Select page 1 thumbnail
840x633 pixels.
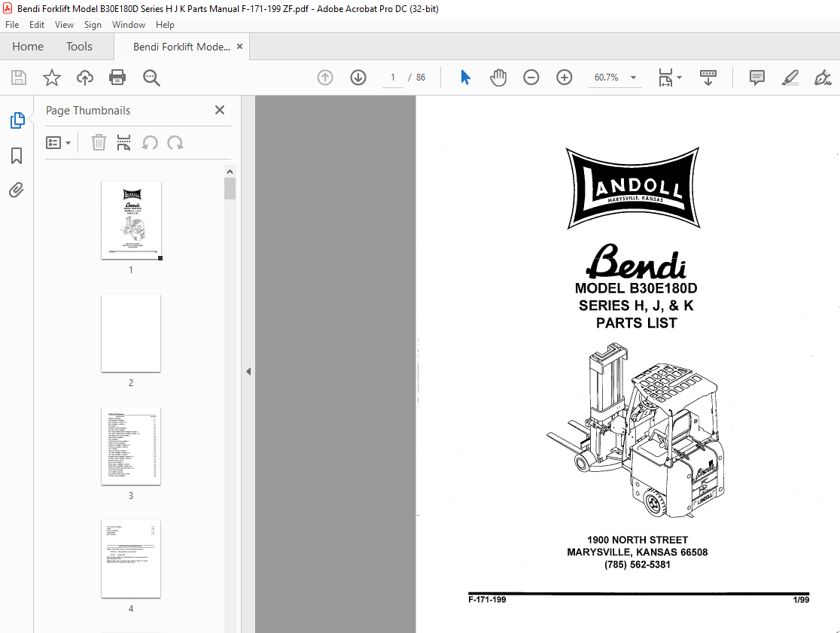131,220
